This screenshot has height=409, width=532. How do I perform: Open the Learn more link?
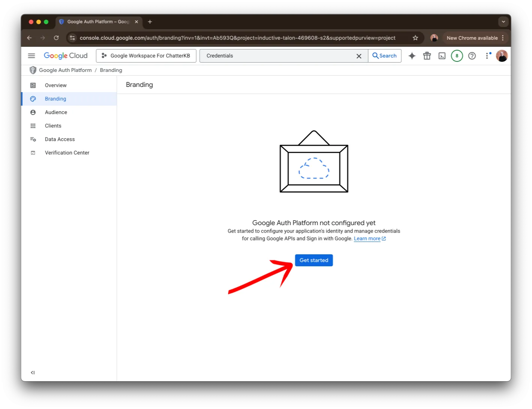point(370,239)
